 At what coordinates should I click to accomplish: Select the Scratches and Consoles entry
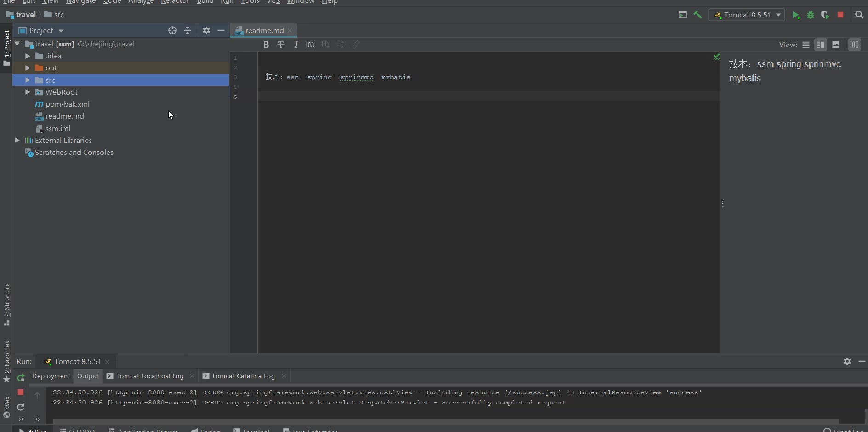tap(74, 152)
